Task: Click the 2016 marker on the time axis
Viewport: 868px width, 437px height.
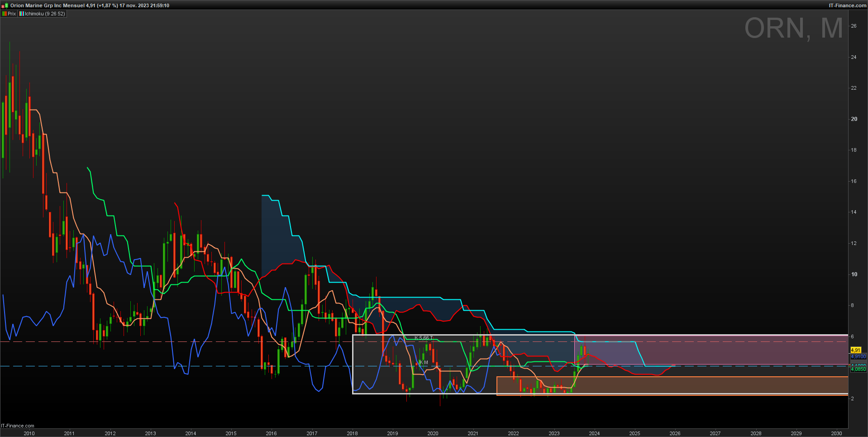Action: [x=271, y=433]
